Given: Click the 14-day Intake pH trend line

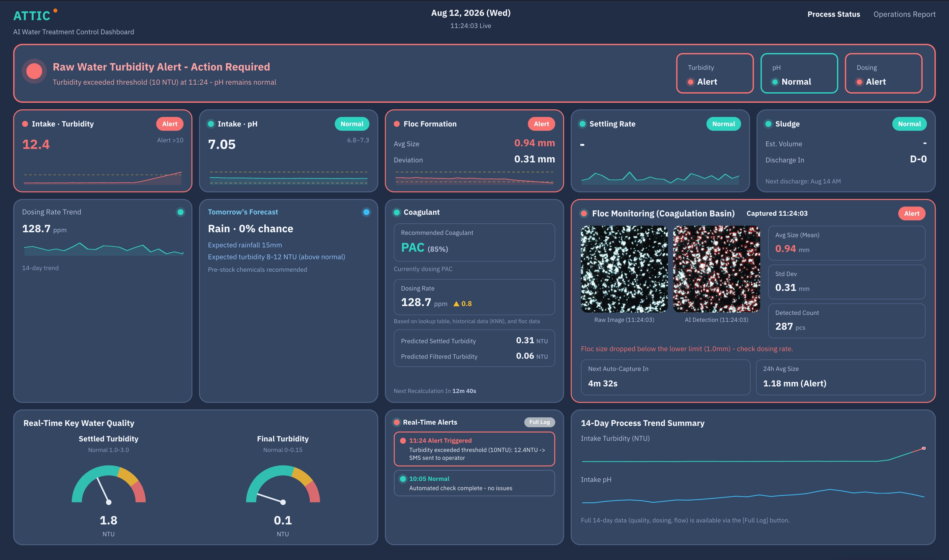Looking at the screenshot, I should (753, 496).
